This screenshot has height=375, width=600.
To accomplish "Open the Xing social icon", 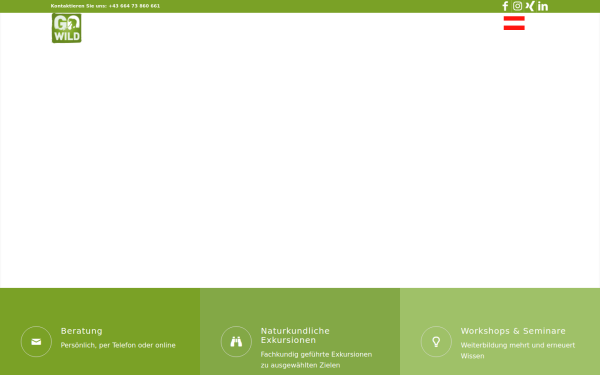I will click(530, 6).
